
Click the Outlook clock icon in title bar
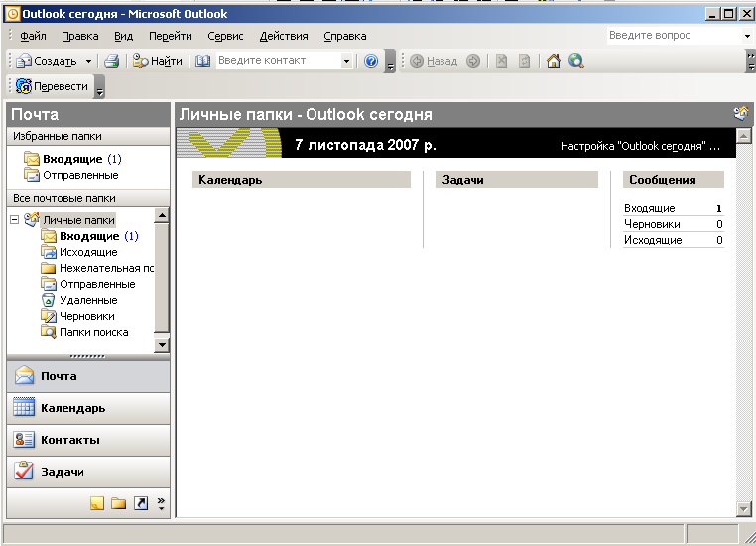[12, 14]
